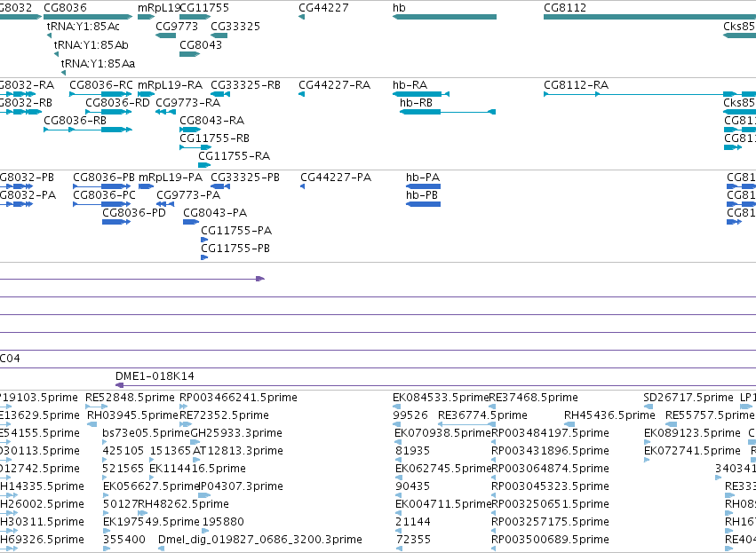Open EST GH25933.3prime
Image resolution: width=756 pixels, height=553 pixels.
(x=236, y=433)
